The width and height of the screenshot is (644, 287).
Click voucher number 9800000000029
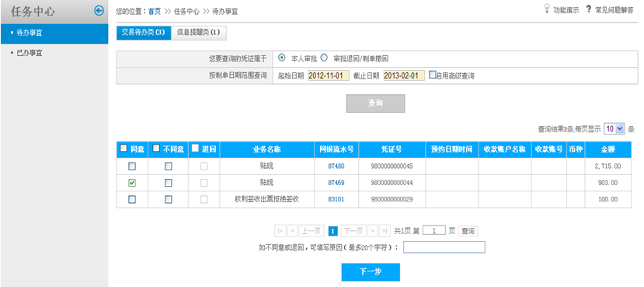coord(392,199)
